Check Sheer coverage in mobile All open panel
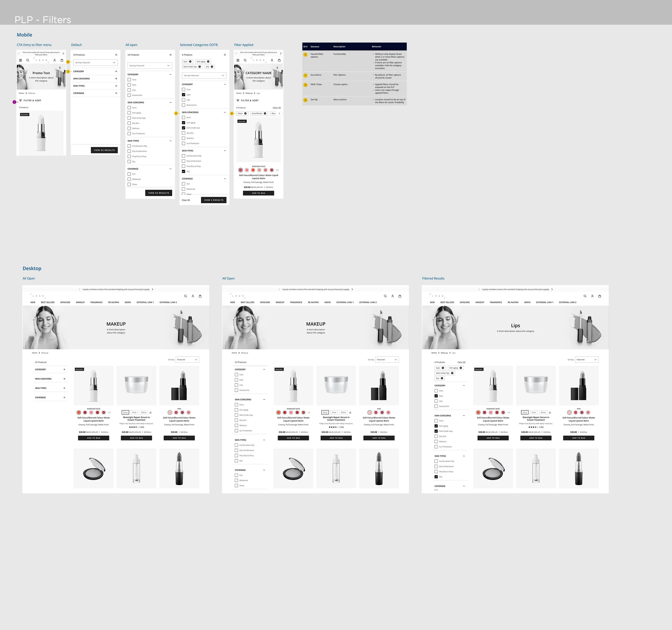 click(129, 185)
